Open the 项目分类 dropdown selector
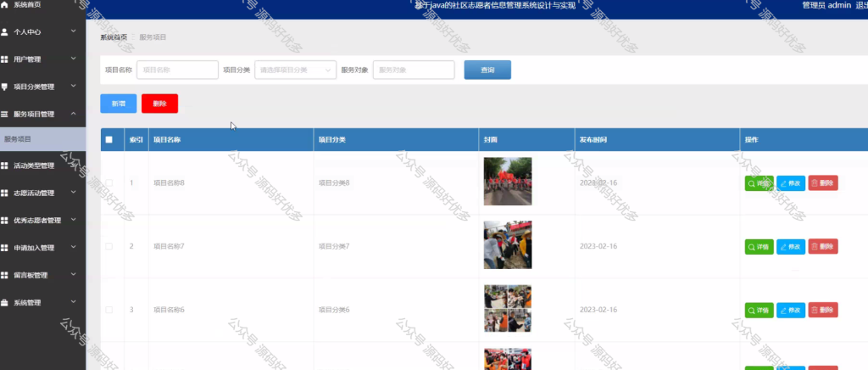 (x=296, y=70)
